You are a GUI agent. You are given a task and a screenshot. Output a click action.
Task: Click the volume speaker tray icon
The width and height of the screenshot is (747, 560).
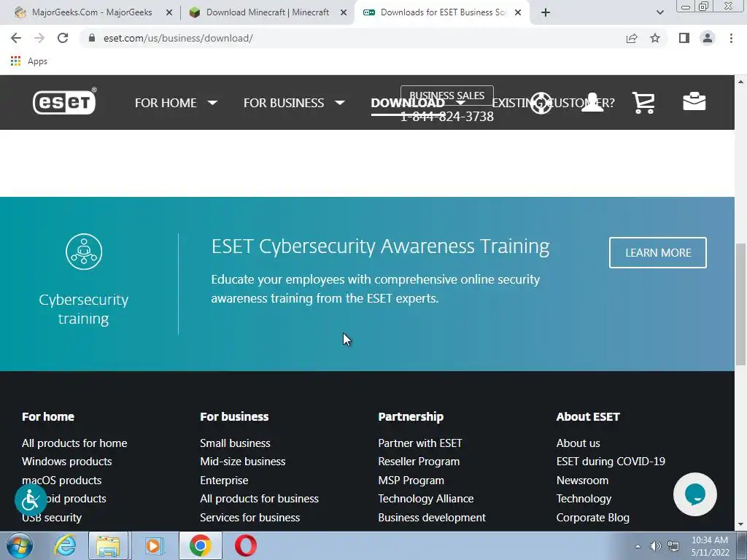click(656, 546)
